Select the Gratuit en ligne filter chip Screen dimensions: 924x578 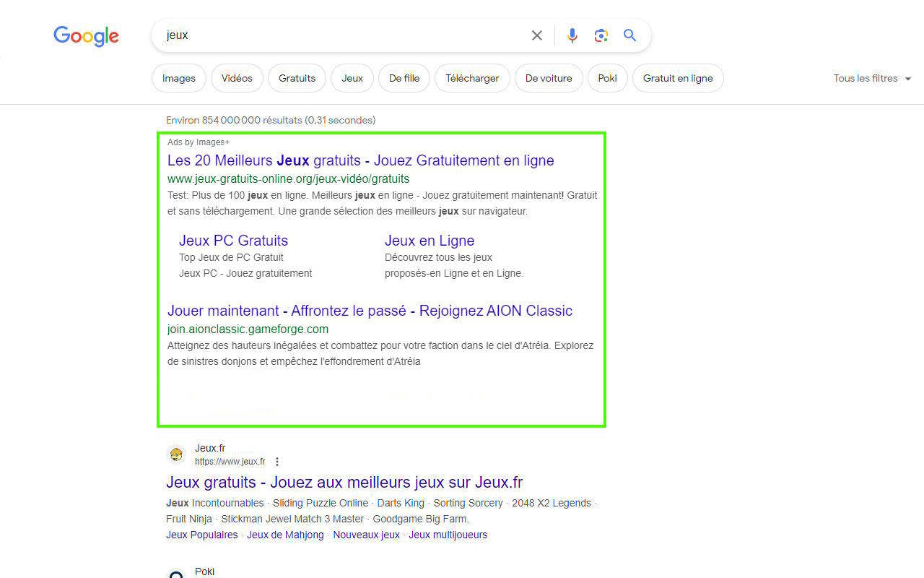(x=678, y=78)
